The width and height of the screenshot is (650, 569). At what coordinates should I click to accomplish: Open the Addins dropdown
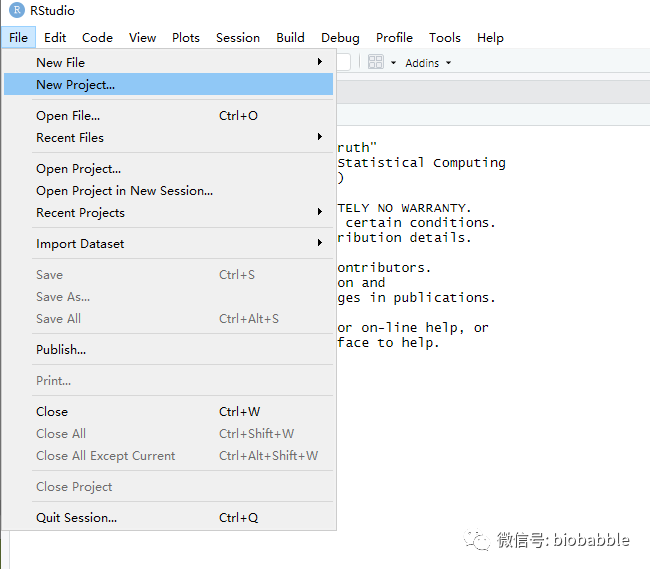(x=428, y=63)
